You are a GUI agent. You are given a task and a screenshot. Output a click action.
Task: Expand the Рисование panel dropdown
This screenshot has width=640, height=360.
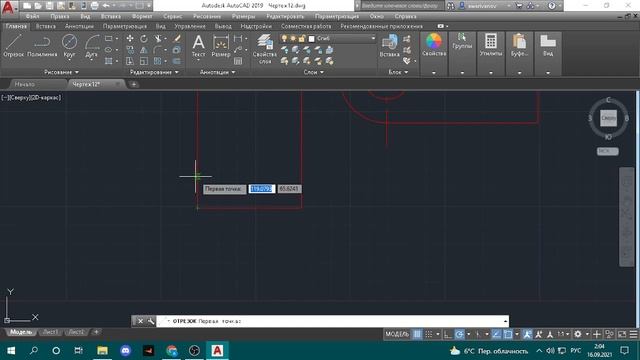pyautogui.click(x=62, y=72)
